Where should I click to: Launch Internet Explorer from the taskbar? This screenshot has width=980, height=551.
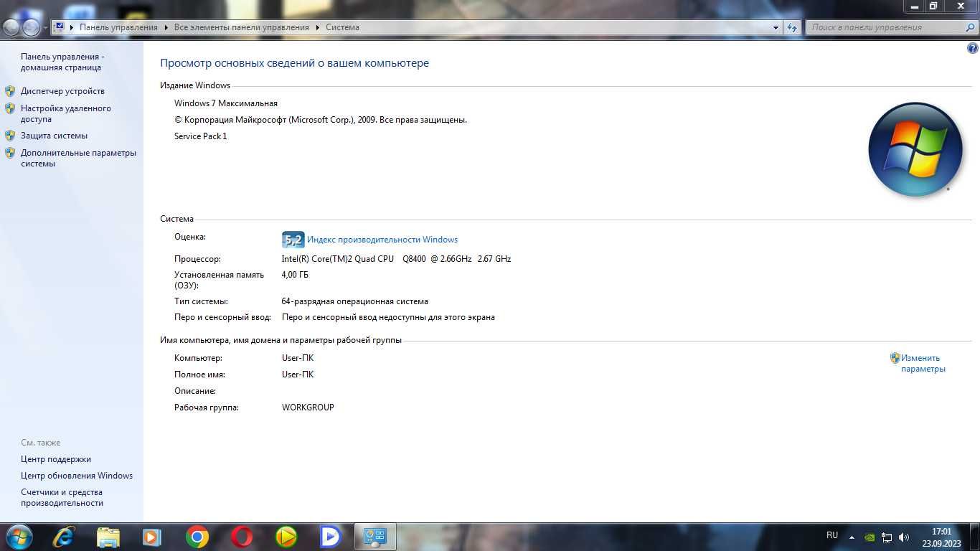point(64,537)
